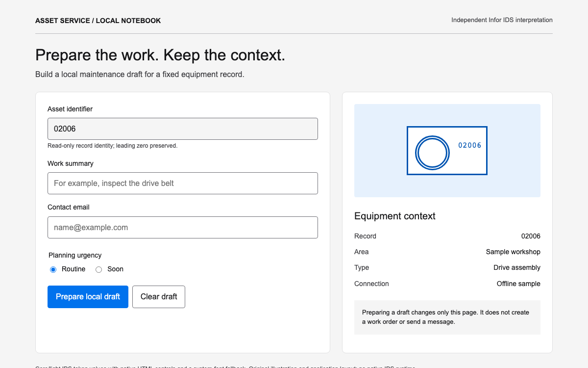This screenshot has height=368, width=588.
Task: Click the 'Work summary' label
Action: point(71,163)
